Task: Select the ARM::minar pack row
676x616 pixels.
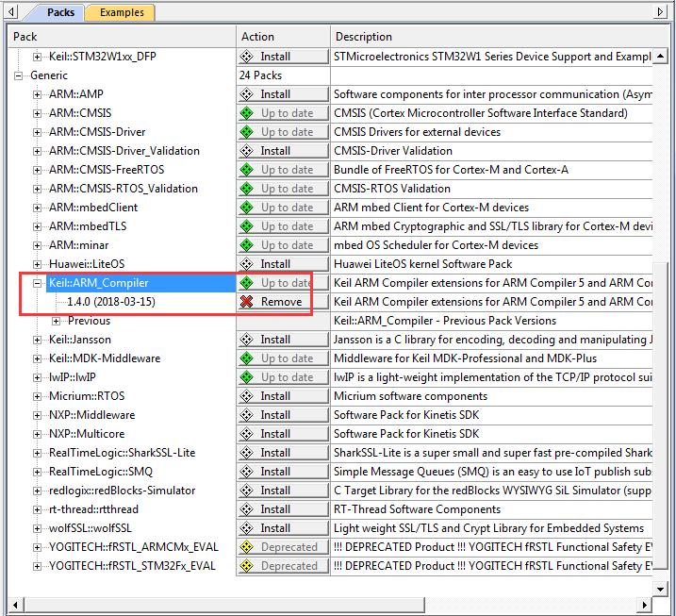Action: pos(78,245)
